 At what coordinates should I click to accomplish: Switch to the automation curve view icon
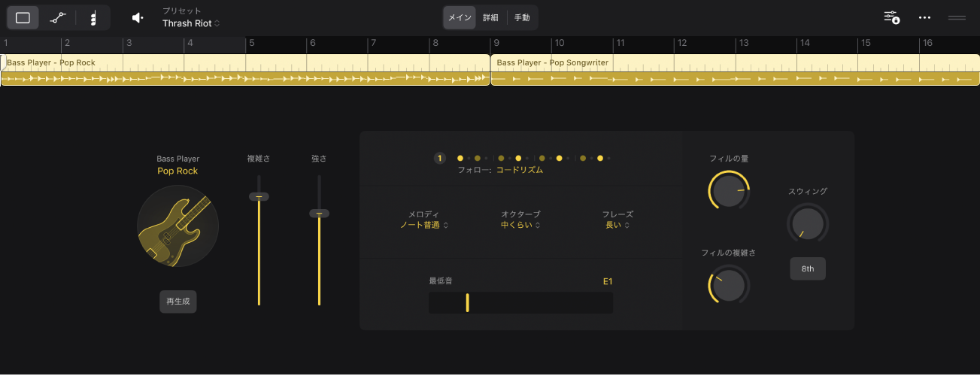58,17
